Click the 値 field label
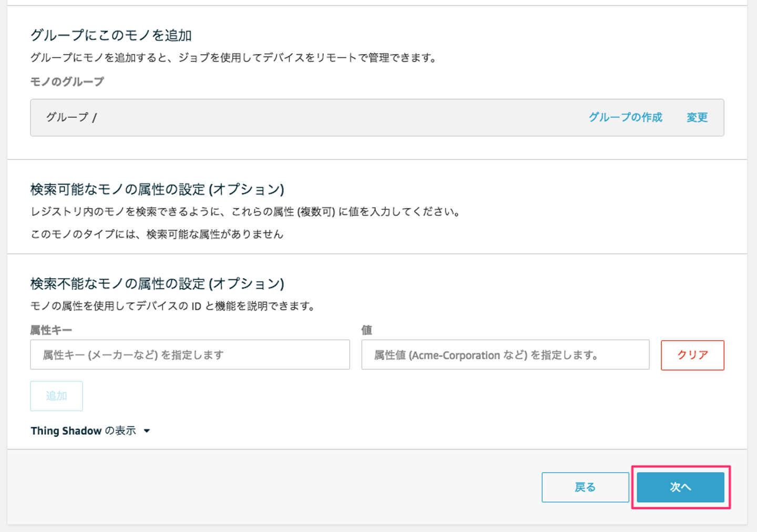The width and height of the screenshot is (757, 532). coord(367,330)
